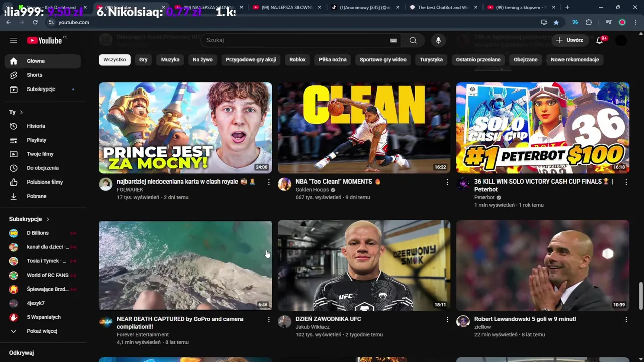Open Jakub Wikłacz channel link

(312, 327)
